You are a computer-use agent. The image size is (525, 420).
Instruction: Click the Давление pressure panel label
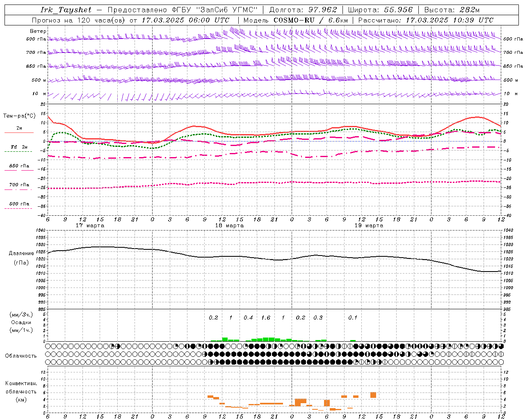coord(21,253)
